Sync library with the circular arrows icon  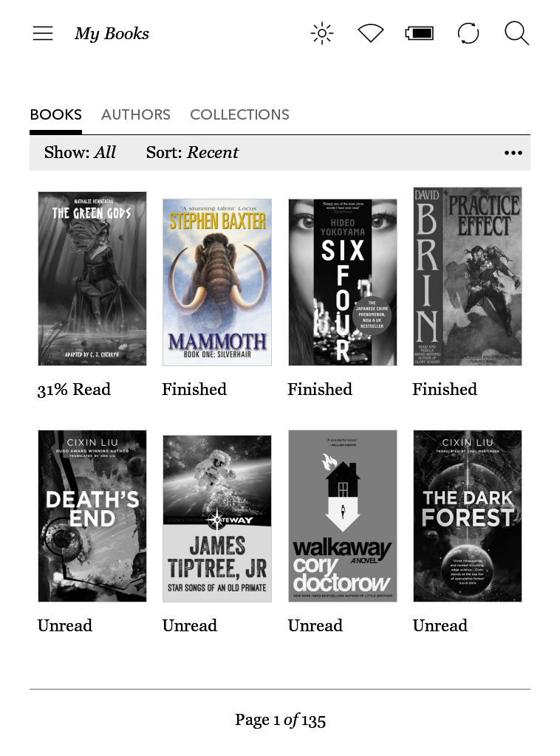468,33
